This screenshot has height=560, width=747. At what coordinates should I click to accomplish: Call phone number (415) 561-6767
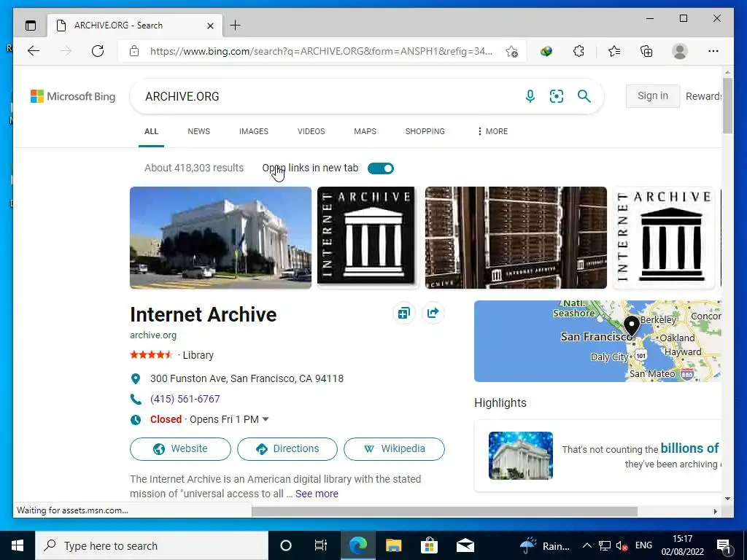click(185, 399)
